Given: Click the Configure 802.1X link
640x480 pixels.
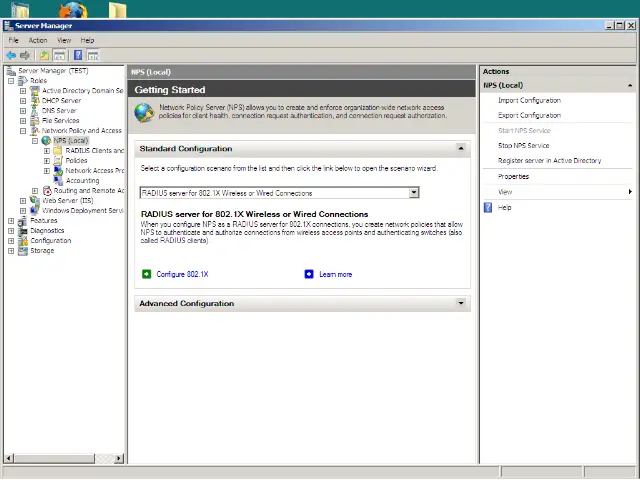Looking at the screenshot, I should (183, 273).
